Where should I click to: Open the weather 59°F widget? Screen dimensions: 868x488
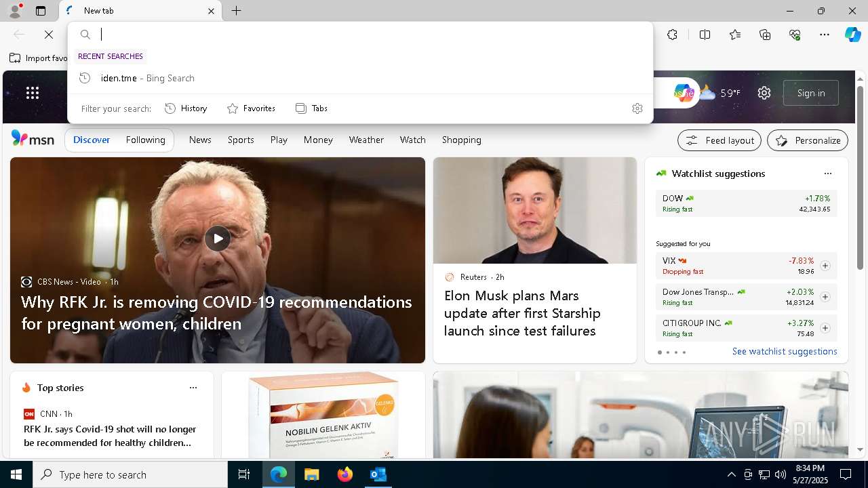pyautogui.click(x=720, y=93)
